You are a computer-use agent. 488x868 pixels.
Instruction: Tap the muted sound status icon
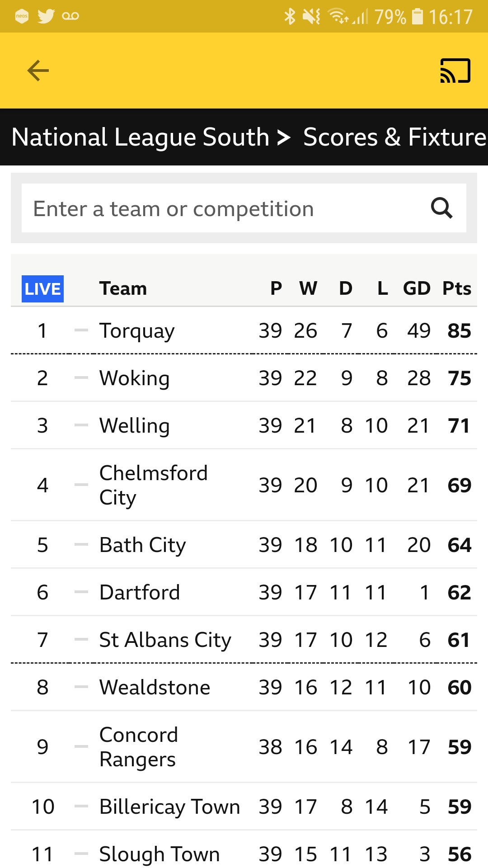point(311,17)
